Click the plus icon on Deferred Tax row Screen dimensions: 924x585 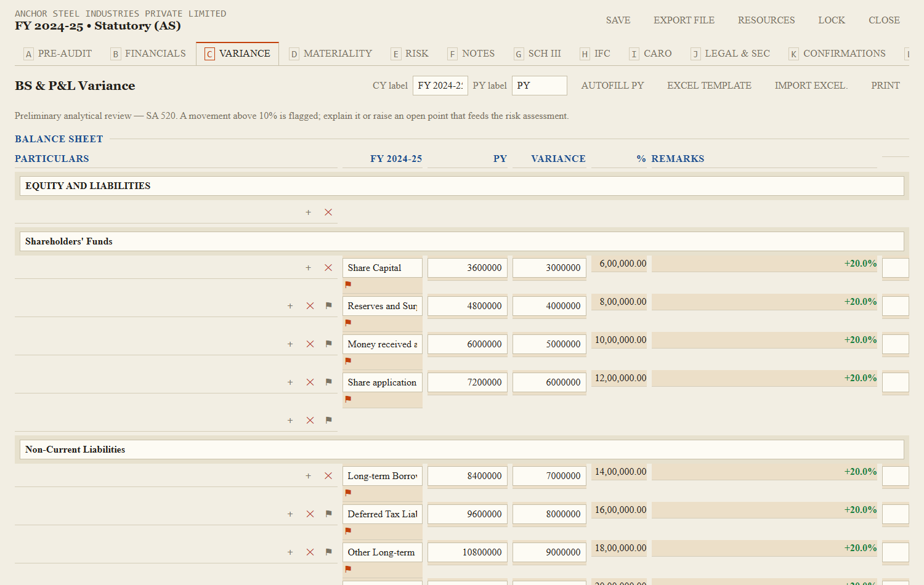tap(290, 514)
